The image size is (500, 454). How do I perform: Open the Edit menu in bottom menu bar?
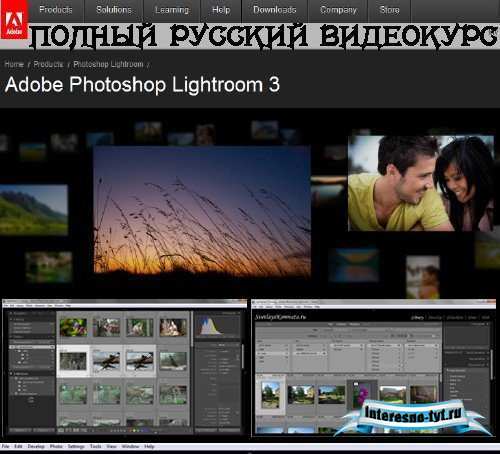point(18,446)
